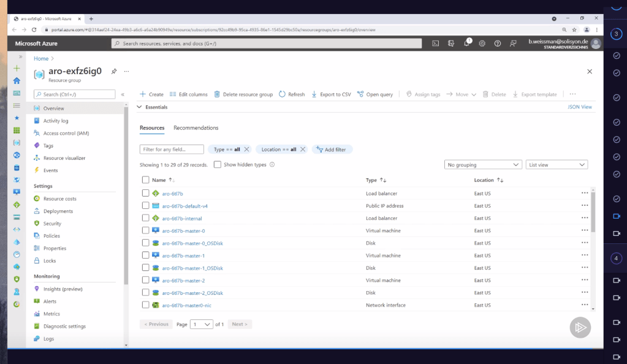Focus the Filter for any field box

pyautogui.click(x=172, y=149)
